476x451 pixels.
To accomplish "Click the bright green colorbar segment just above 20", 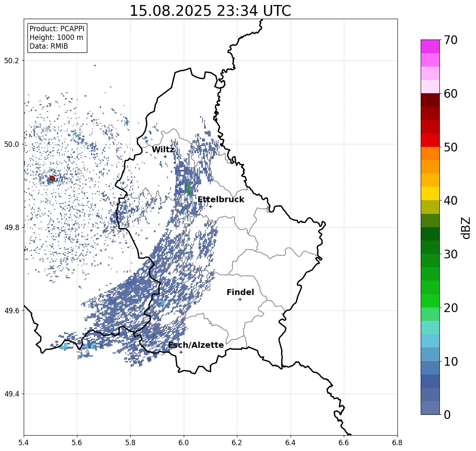I will (x=430, y=300).
